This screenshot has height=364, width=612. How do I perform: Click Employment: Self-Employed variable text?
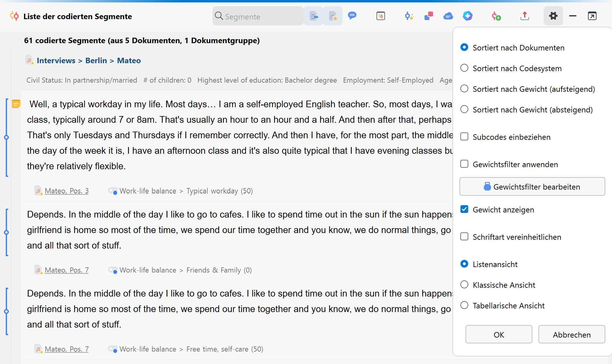pyautogui.click(x=388, y=80)
